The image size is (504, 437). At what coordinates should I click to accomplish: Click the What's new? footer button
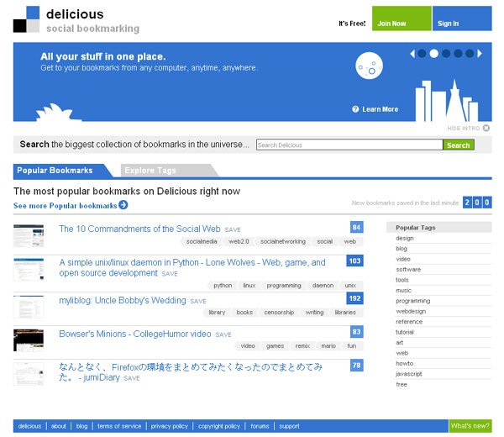coord(470,426)
